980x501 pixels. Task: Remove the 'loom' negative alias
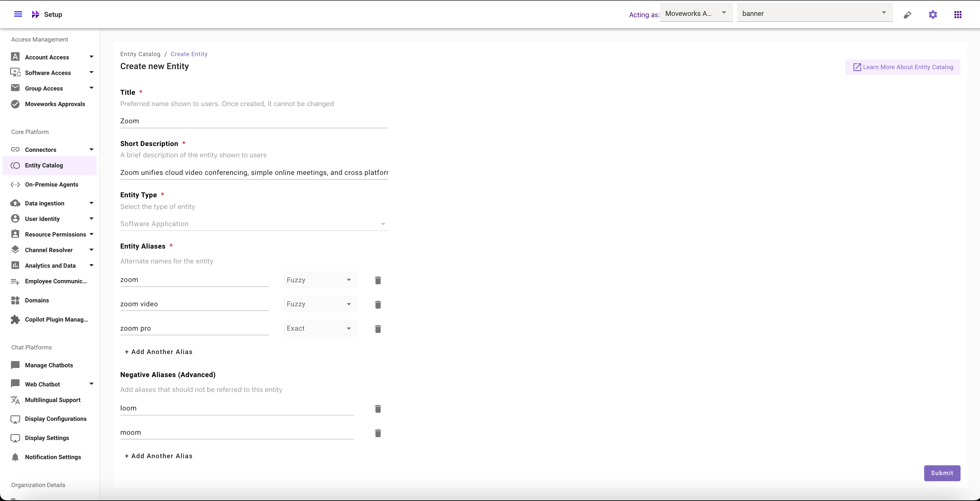coord(377,409)
